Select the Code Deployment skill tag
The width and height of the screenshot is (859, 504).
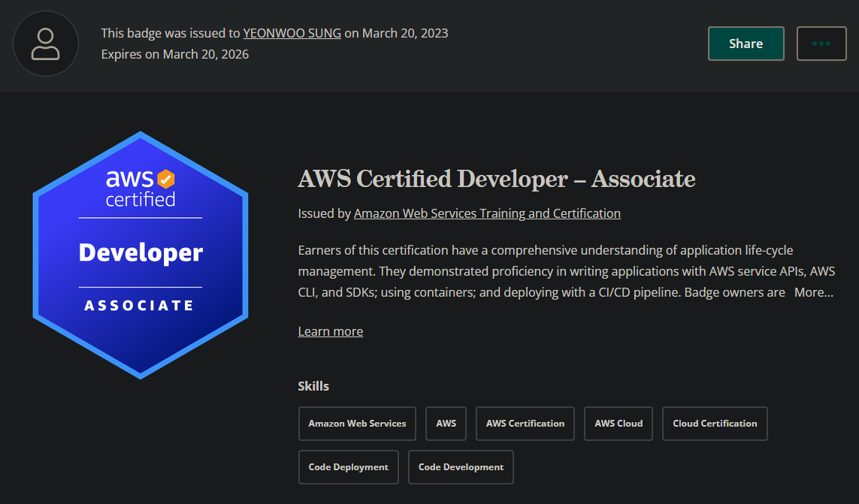click(x=349, y=467)
